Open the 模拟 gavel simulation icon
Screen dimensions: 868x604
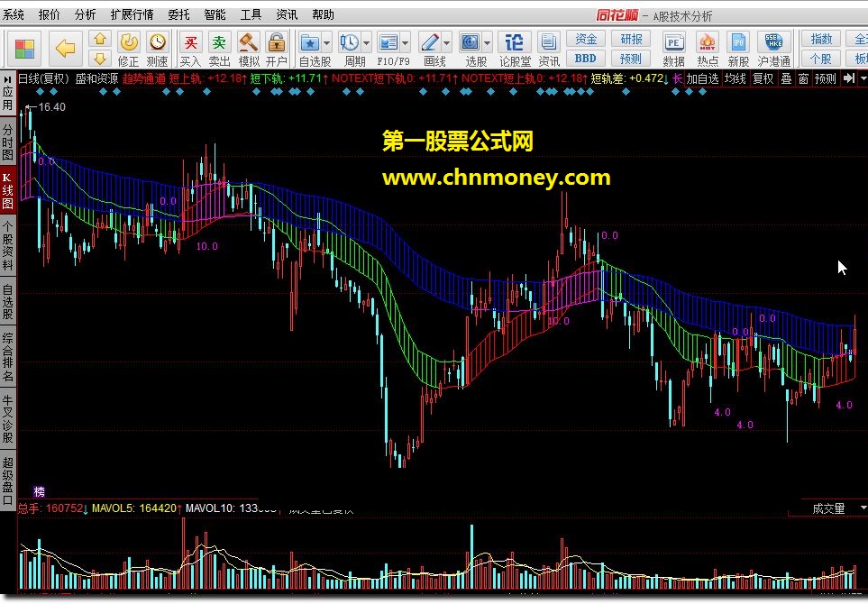click(248, 42)
